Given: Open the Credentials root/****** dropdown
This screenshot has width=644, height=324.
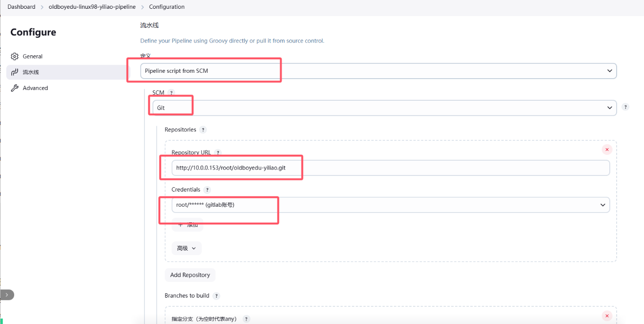Looking at the screenshot, I should pyautogui.click(x=390, y=205).
